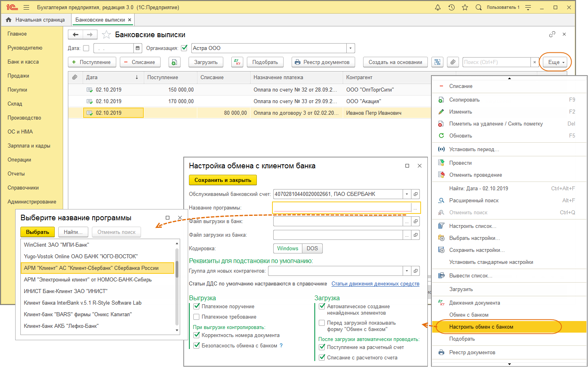The image size is (588, 367).
Task: Toggle Безопасность обмена с банком checkbox
Action: coord(197,345)
